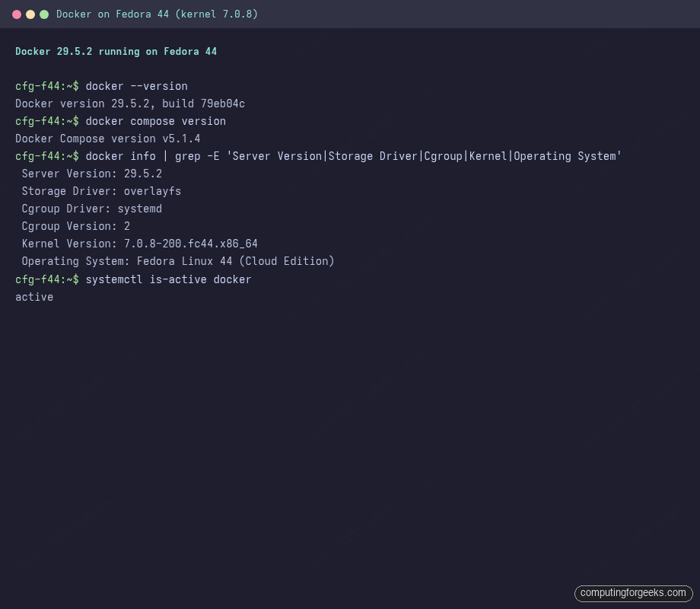
Task: Click the 'docker compose version' command
Action: point(120,122)
